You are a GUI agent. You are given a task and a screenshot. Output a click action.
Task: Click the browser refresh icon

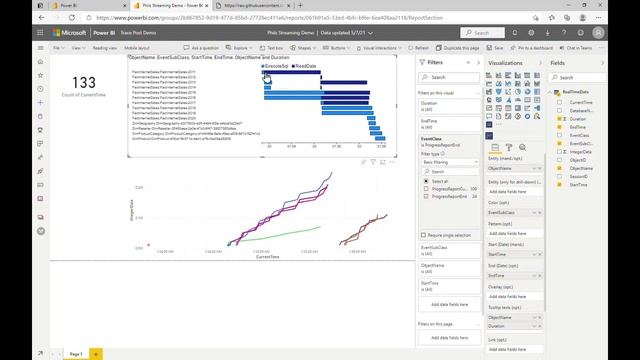[x=72, y=18]
